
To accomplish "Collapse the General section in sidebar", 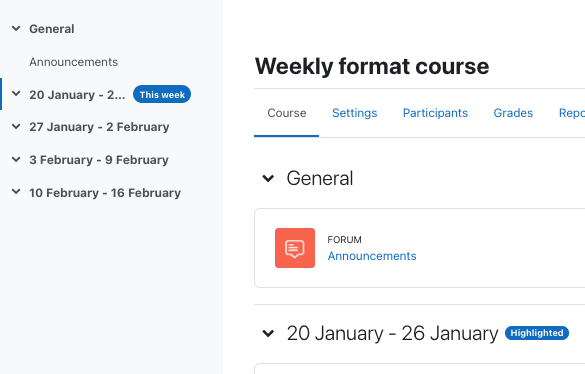I will coord(16,28).
